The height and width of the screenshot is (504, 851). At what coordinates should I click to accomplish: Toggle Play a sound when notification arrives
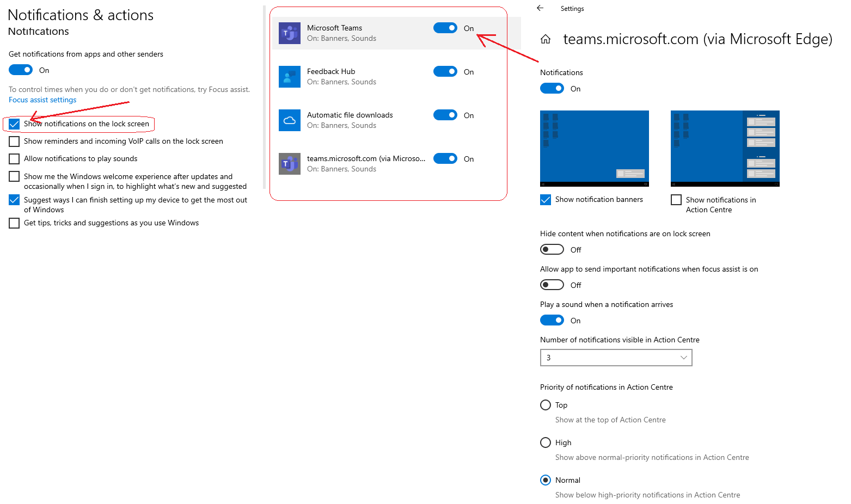point(552,320)
